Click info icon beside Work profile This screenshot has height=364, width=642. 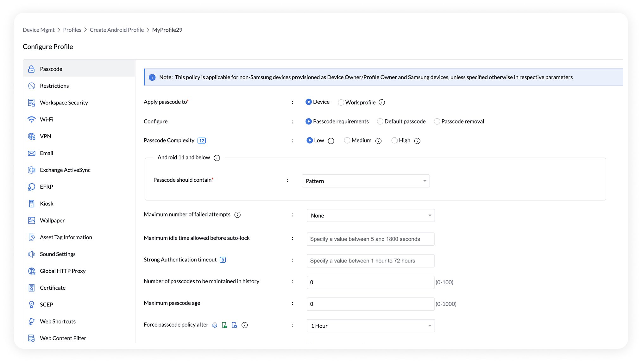point(382,102)
